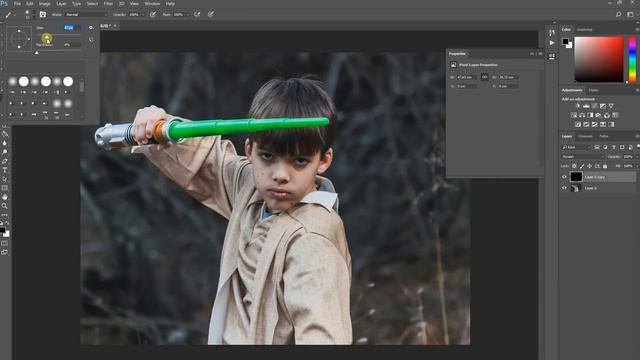
Task: Open the Filter menu
Action: [x=108, y=4]
